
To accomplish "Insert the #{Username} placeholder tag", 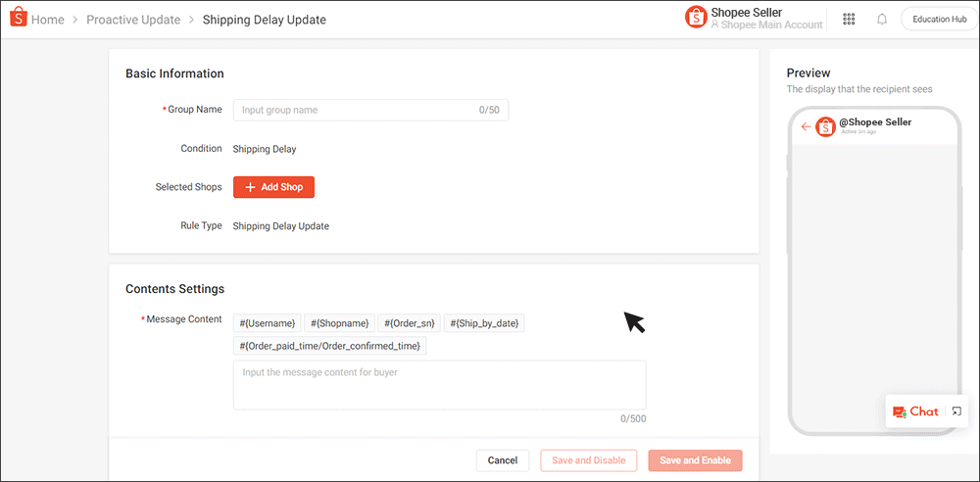I will (x=268, y=323).
